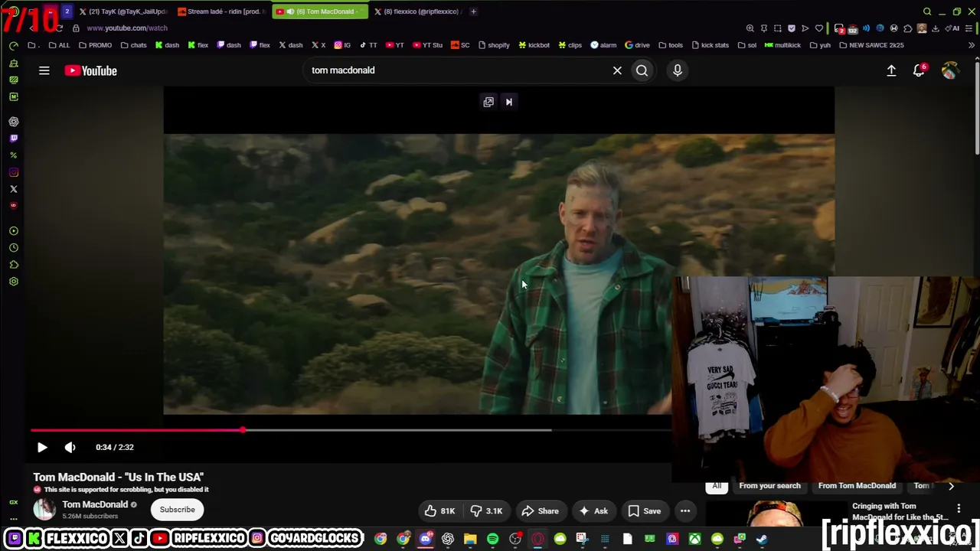Select the From your search chip
The height and width of the screenshot is (551, 980).
click(769, 486)
